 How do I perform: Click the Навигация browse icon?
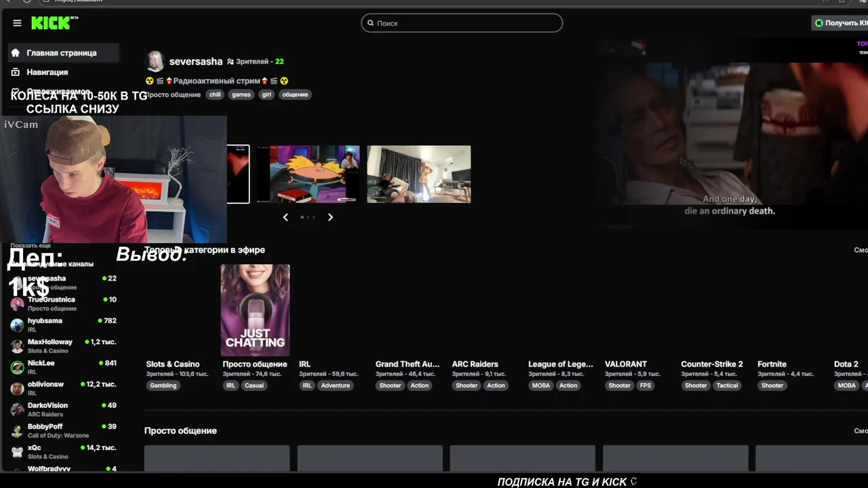pyautogui.click(x=16, y=72)
